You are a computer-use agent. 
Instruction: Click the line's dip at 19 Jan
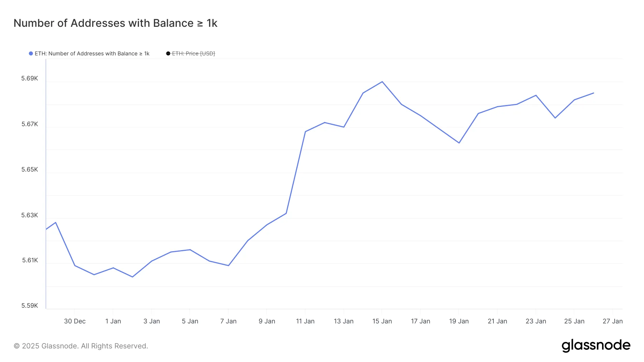[459, 143]
